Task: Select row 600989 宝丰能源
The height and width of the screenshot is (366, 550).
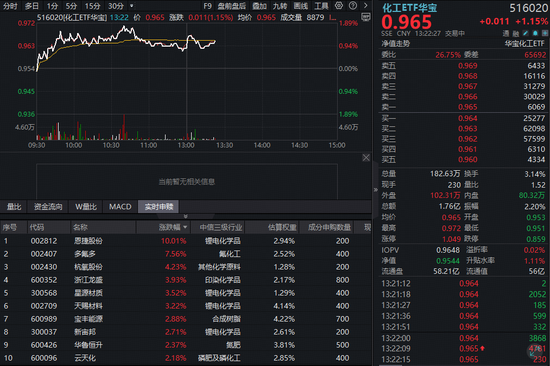Action: [186, 319]
